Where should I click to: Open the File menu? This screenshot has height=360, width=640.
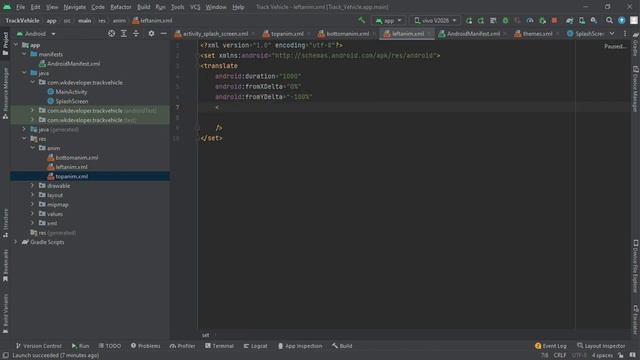(20, 7)
